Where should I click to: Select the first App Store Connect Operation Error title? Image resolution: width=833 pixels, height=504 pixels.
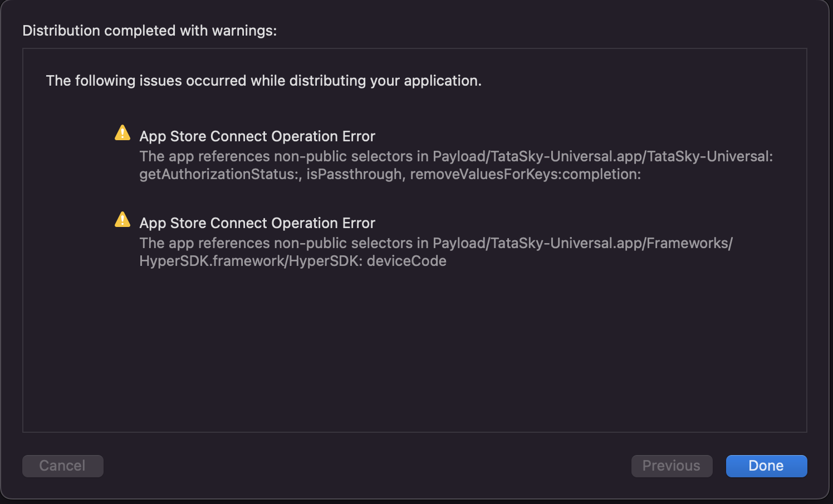(257, 136)
